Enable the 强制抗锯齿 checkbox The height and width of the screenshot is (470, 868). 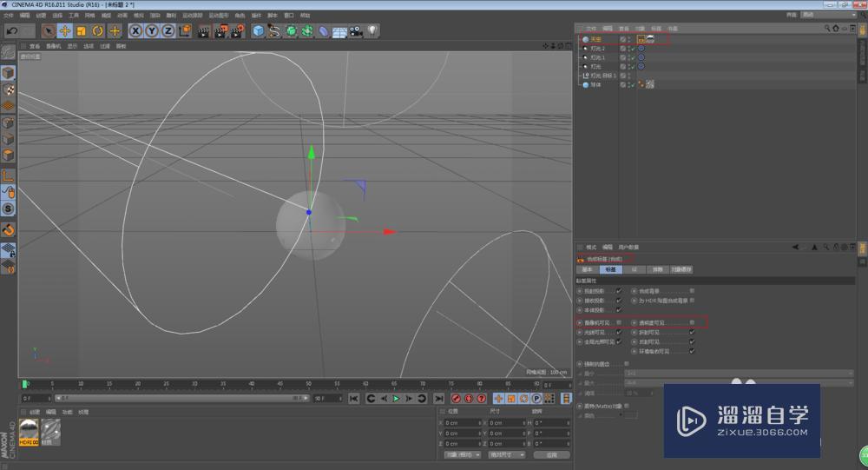pyautogui.click(x=627, y=364)
